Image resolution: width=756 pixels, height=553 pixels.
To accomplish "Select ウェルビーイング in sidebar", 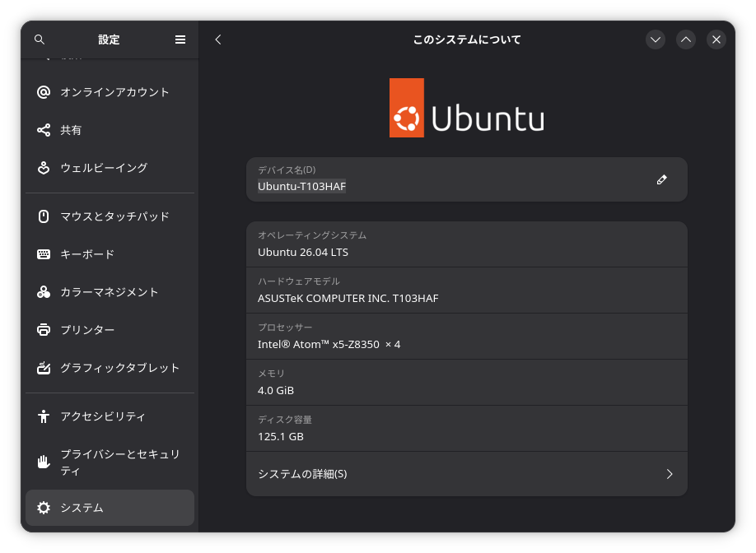I will pyautogui.click(x=110, y=168).
